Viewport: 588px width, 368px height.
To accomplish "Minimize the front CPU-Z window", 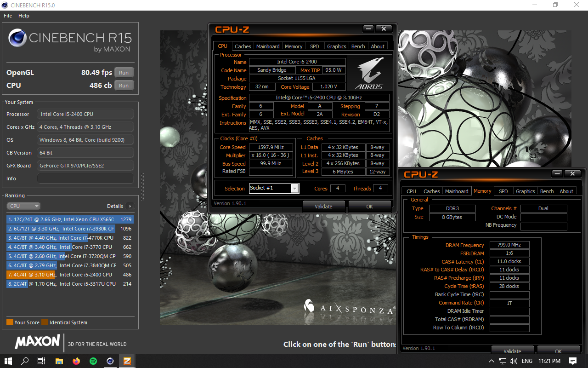I will [368, 29].
